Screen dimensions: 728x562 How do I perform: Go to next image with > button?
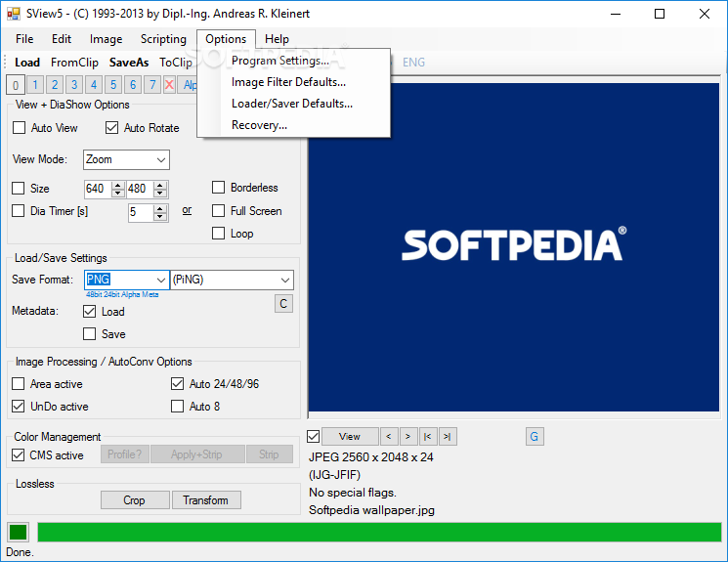[x=408, y=437]
